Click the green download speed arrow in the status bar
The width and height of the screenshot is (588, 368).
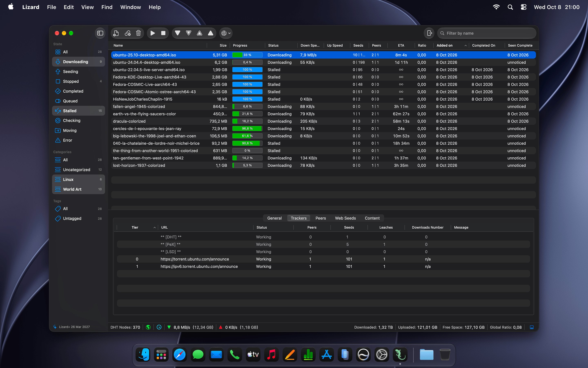click(x=169, y=327)
